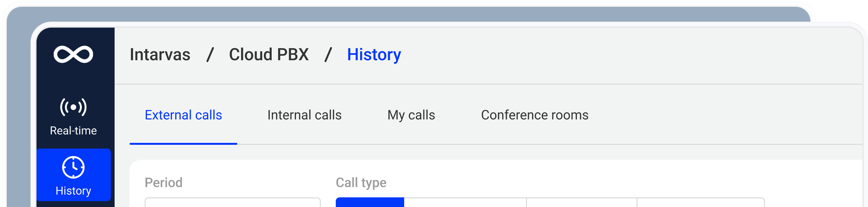Click the Period field label
This screenshot has width=868, height=207.
click(x=163, y=183)
